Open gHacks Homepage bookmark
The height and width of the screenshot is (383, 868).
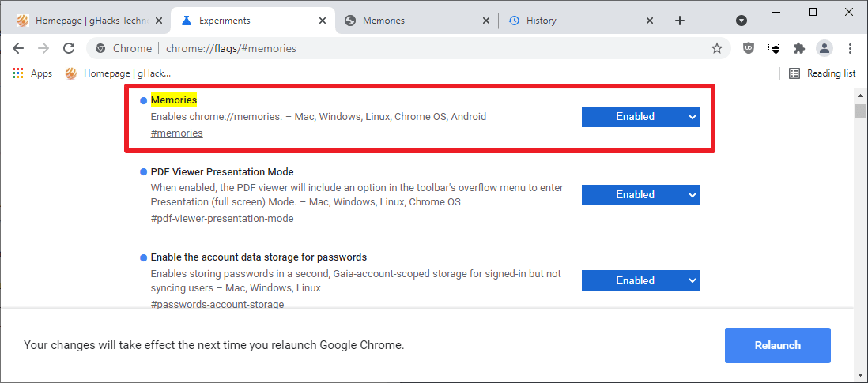tap(118, 73)
